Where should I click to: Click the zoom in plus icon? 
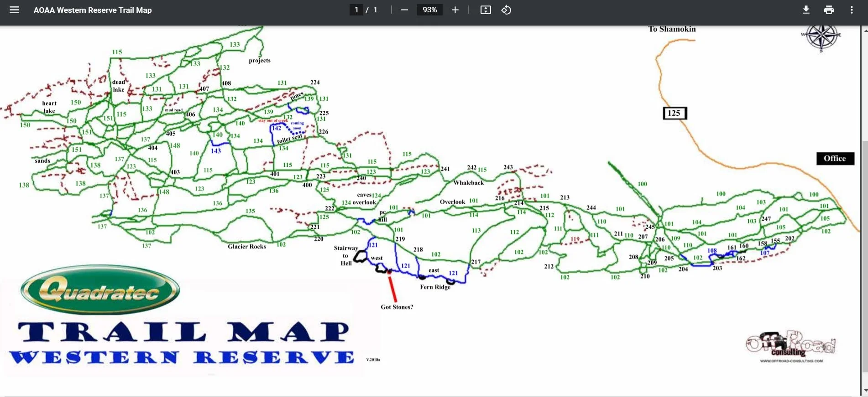[455, 10]
